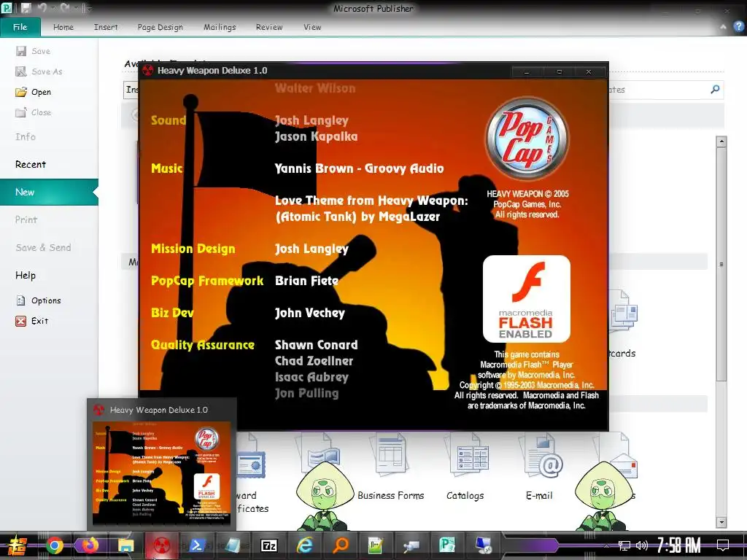The image size is (747, 560).
Task: Click the 7:58 AM clock
Action: [679, 545]
